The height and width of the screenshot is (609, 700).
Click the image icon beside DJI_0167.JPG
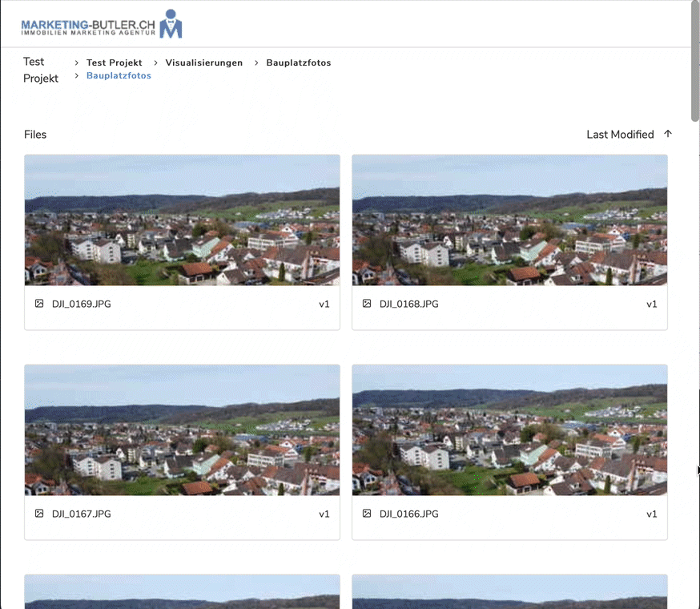(x=39, y=514)
